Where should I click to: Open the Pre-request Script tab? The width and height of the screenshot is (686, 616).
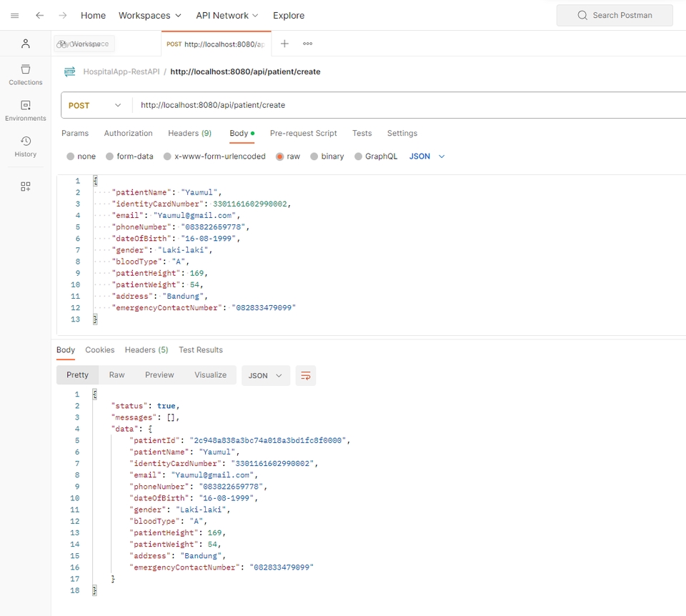tap(303, 134)
